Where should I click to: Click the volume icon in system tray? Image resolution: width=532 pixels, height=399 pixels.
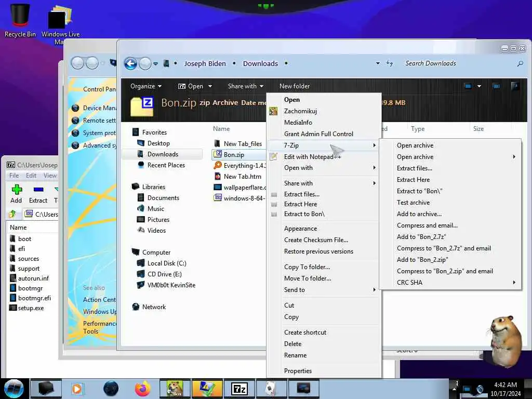pyautogui.click(x=480, y=389)
